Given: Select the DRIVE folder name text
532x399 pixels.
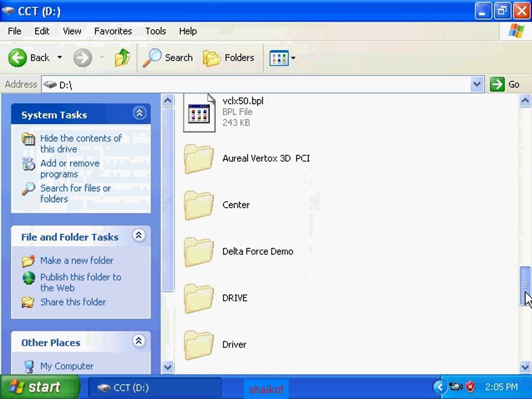Looking at the screenshot, I should 235,298.
